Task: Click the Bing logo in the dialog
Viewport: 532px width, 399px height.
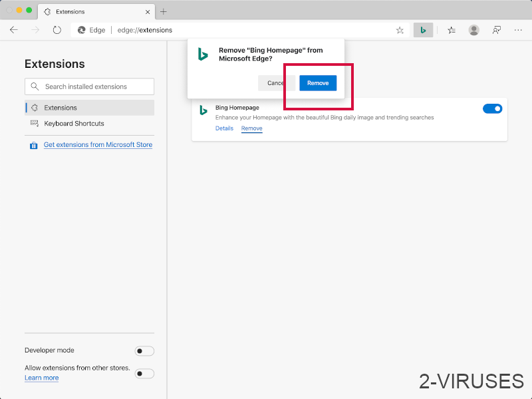Action: pos(203,55)
